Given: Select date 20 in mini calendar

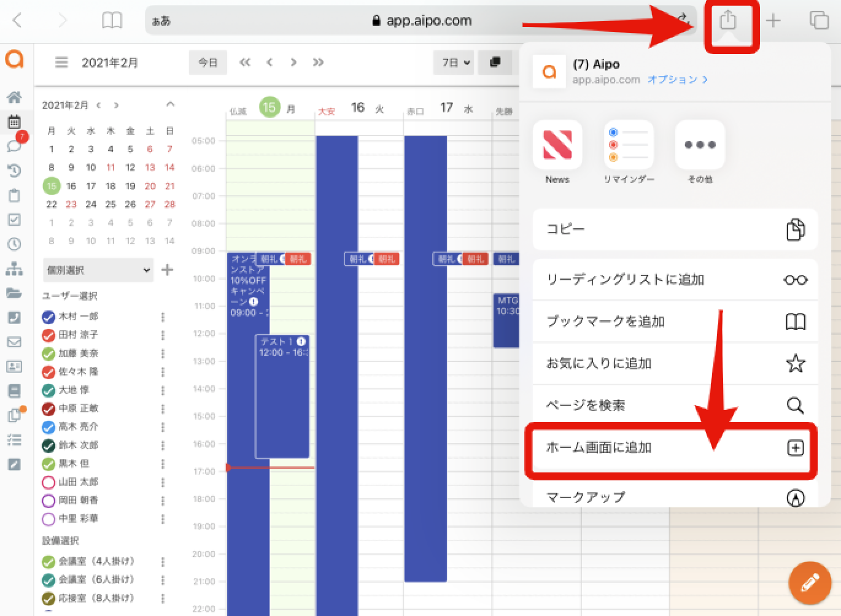Looking at the screenshot, I should click(x=150, y=186).
